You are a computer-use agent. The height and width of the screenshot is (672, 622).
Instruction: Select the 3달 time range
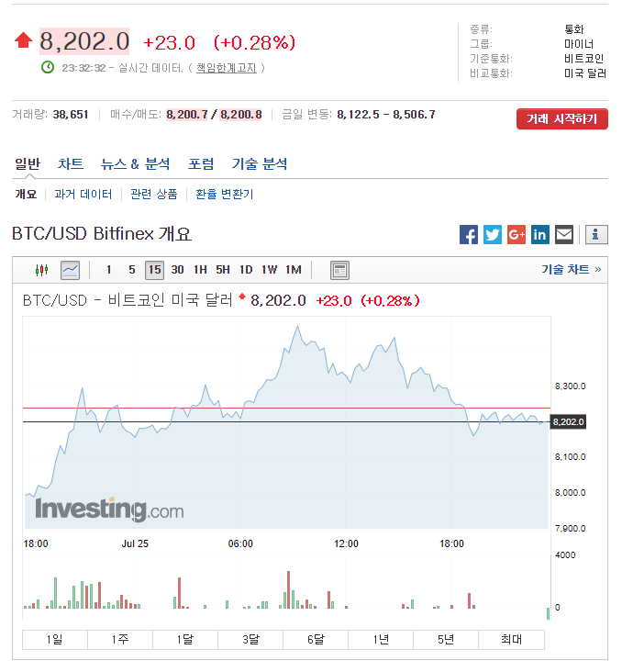[250, 639]
